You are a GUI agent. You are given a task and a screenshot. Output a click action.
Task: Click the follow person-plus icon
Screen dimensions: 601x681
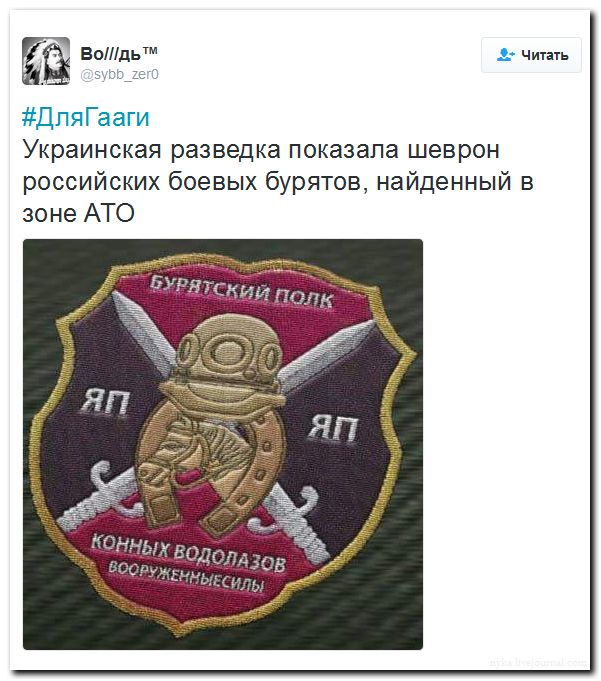tap(505, 55)
